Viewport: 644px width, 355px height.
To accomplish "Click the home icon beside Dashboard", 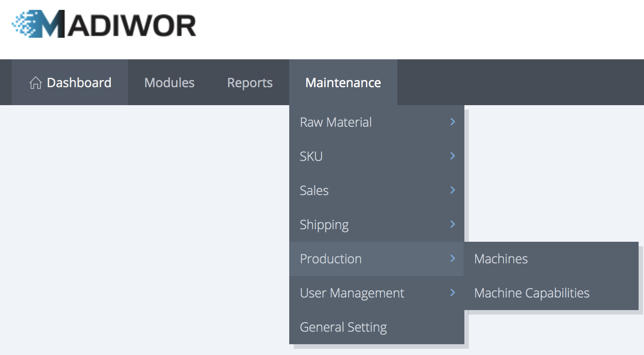I will (x=35, y=83).
